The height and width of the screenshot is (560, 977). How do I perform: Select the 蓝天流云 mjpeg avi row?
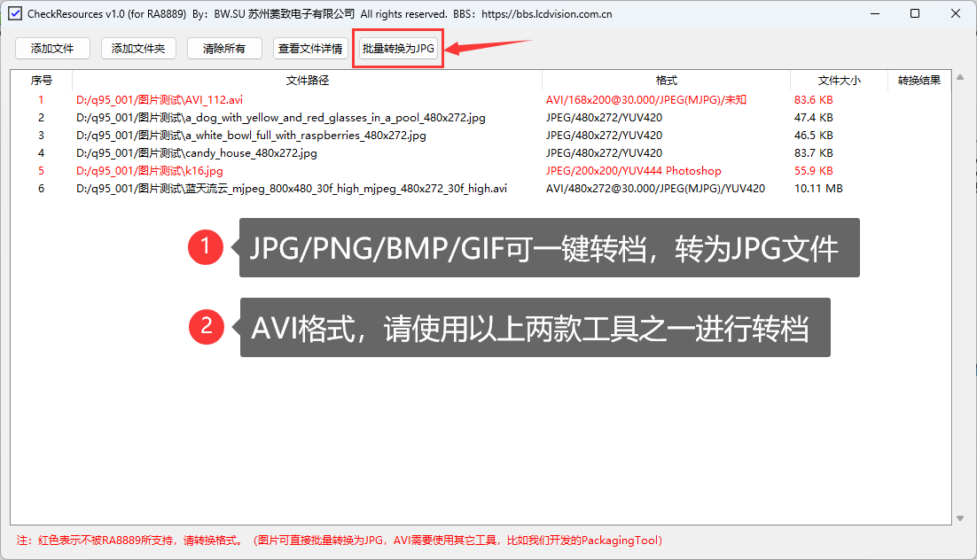coord(292,189)
